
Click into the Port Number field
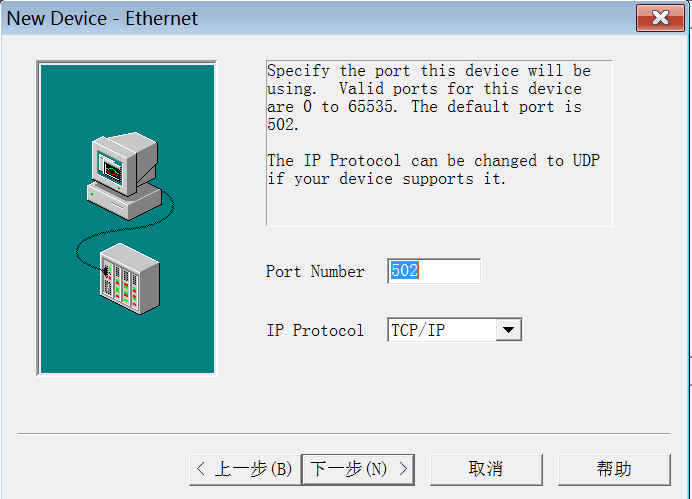pos(434,271)
